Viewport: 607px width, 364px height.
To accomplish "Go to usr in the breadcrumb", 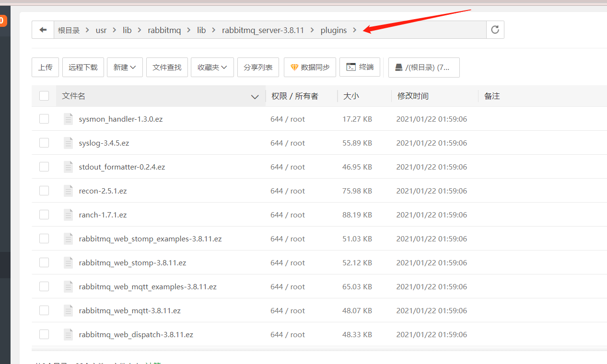I will pyautogui.click(x=101, y=30).
